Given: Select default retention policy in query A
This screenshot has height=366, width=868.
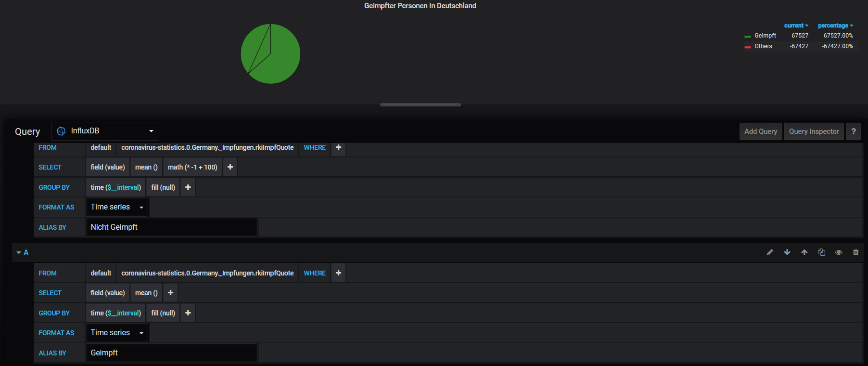Looking at the screenshot, I should 101,273.
